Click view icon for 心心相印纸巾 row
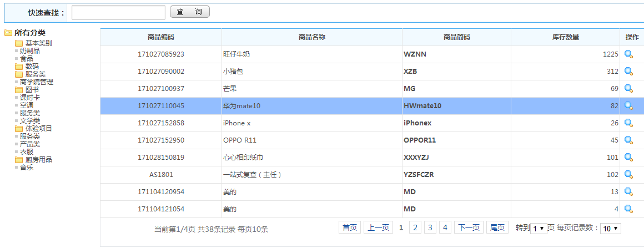This screenshot has height=248, width=644. click(x=628, y=157)
